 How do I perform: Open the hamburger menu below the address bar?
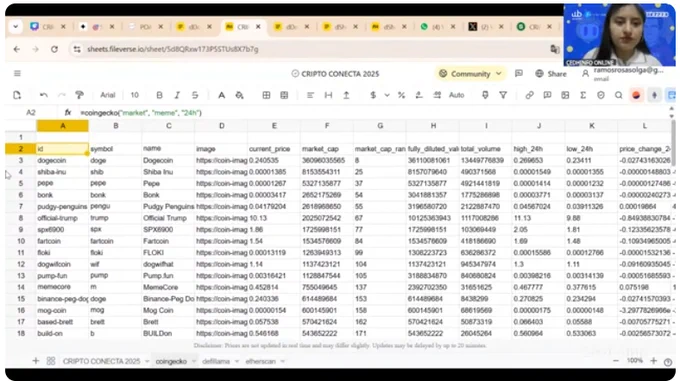pos(17,73)
